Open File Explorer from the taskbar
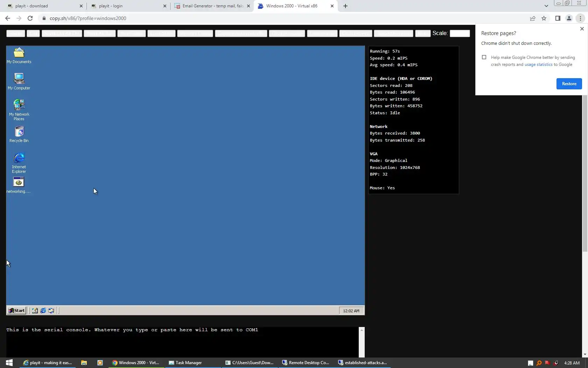The width and height of the screenshot is (588, 368). pyautogui.click(x=84, y=363)
